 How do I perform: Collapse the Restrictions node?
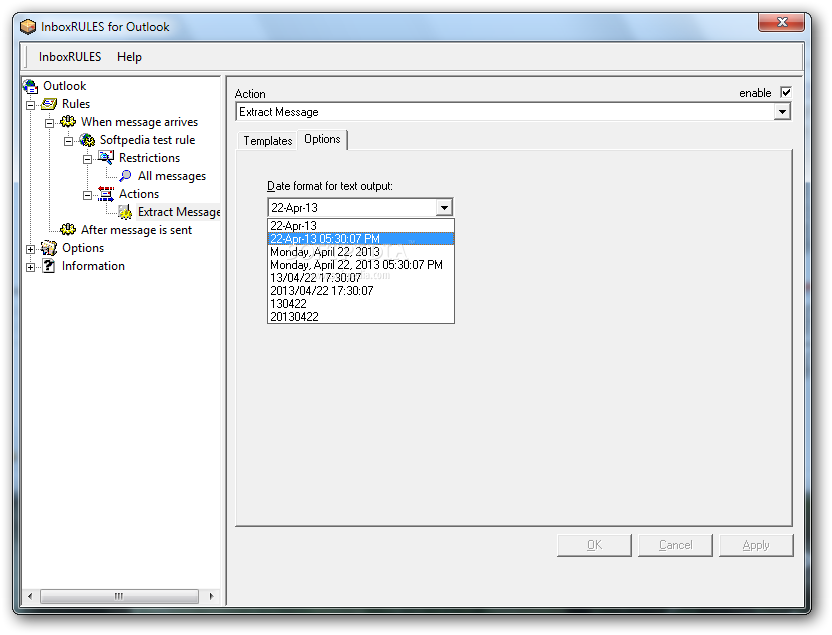[88, 159]
